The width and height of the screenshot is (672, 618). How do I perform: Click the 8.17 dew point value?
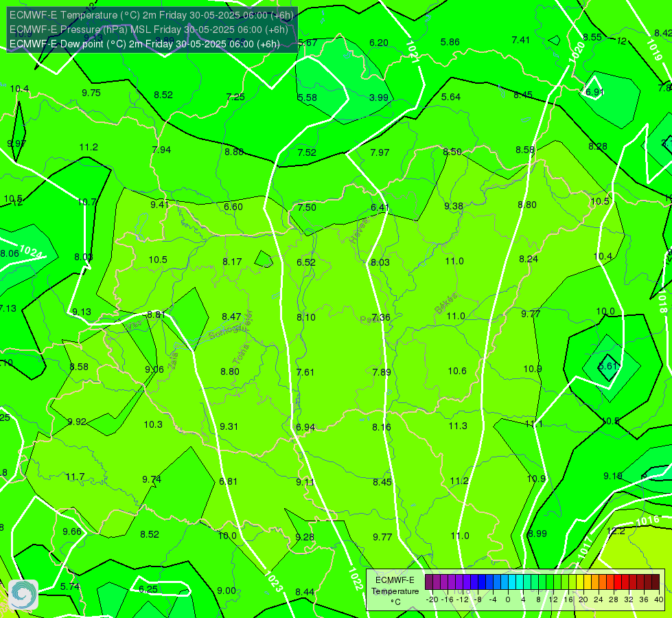232,262
